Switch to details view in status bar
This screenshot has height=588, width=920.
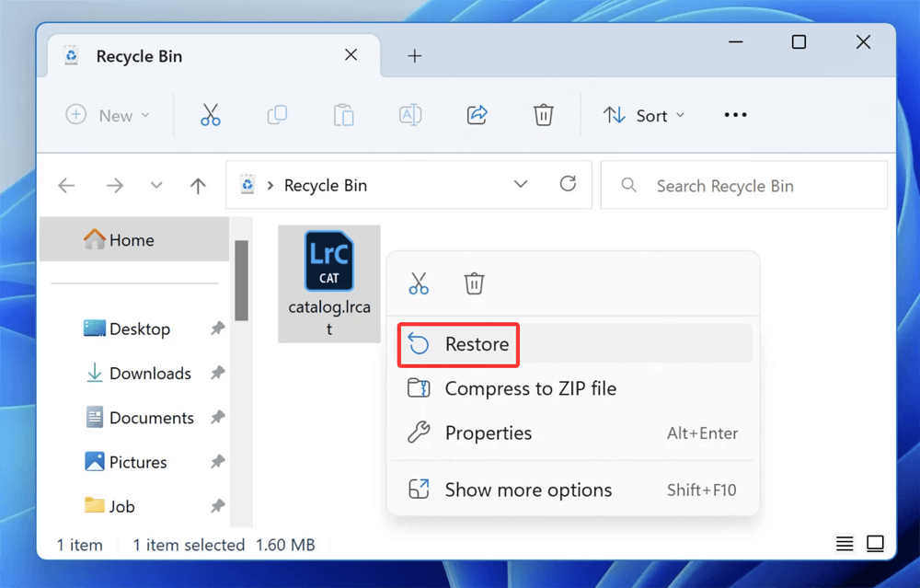[845, 544]
